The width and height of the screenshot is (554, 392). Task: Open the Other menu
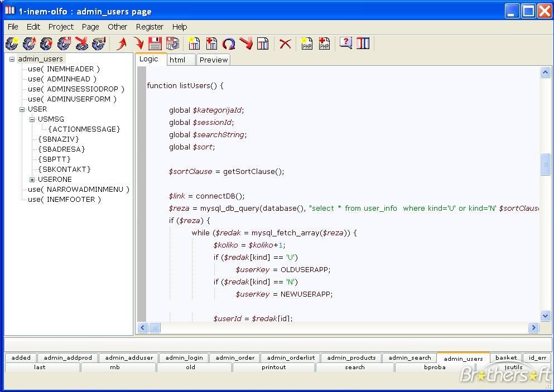(117, 27)
